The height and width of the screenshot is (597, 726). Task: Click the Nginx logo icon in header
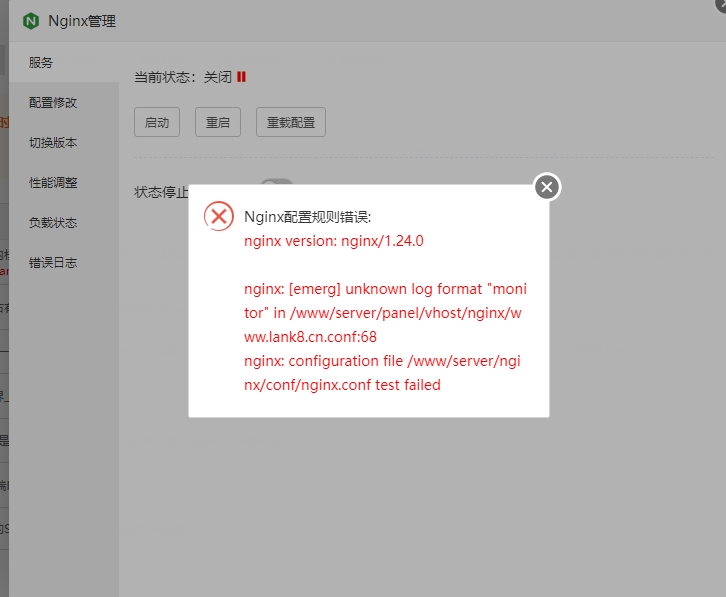[x=31, y=21]
